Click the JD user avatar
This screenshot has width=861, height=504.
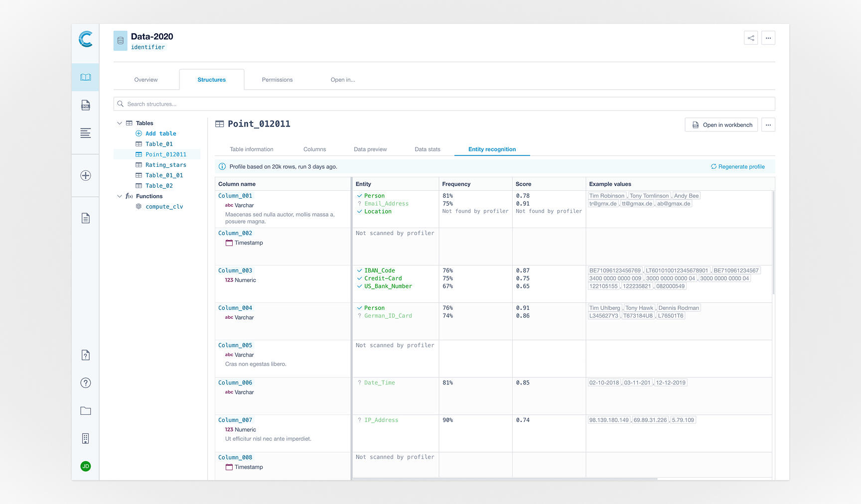[86, 467]
